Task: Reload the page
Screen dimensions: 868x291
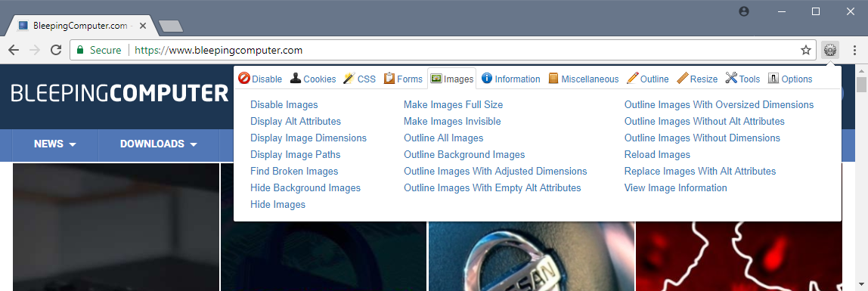Action: click(x=56, y=51)
